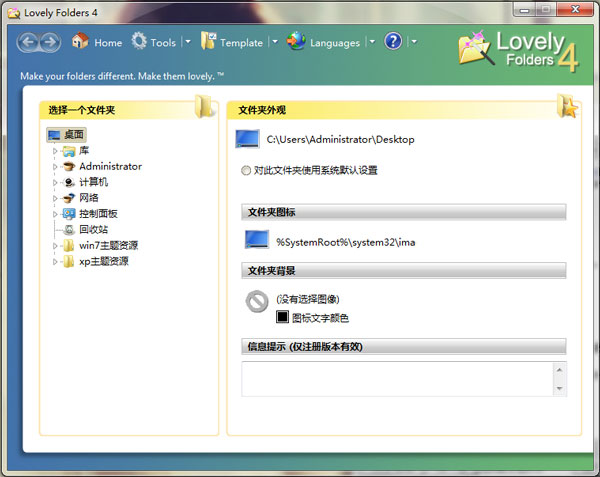The image size is (600, 477).
Task: Select Administrator in the folder tree
Action: coord(111,166)
